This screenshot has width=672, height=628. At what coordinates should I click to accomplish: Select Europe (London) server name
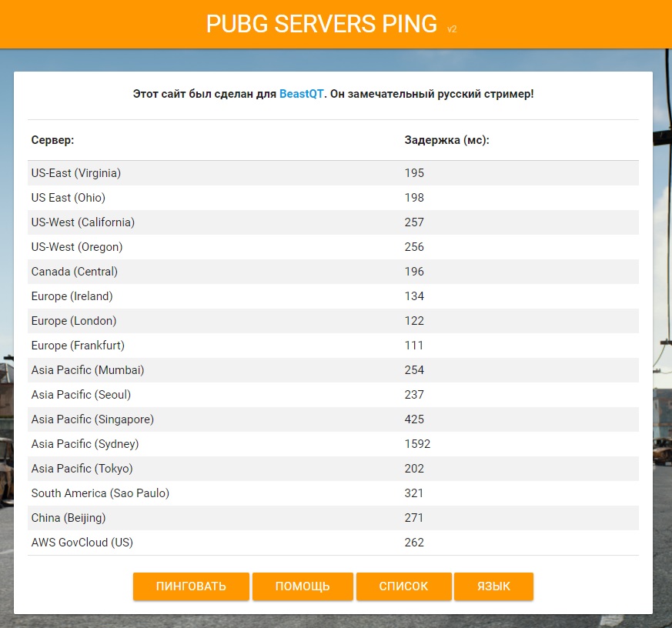coord(74,321)
